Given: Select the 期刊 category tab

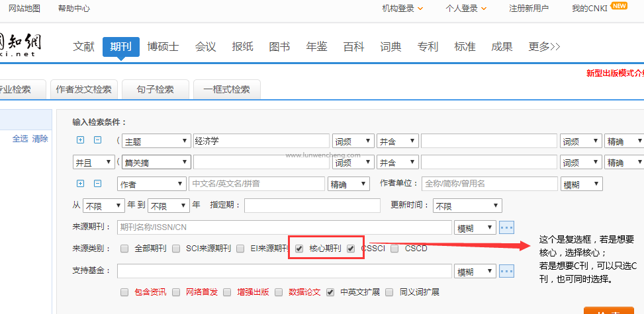Looking at the screenshot, I should [x=121, y=46].
